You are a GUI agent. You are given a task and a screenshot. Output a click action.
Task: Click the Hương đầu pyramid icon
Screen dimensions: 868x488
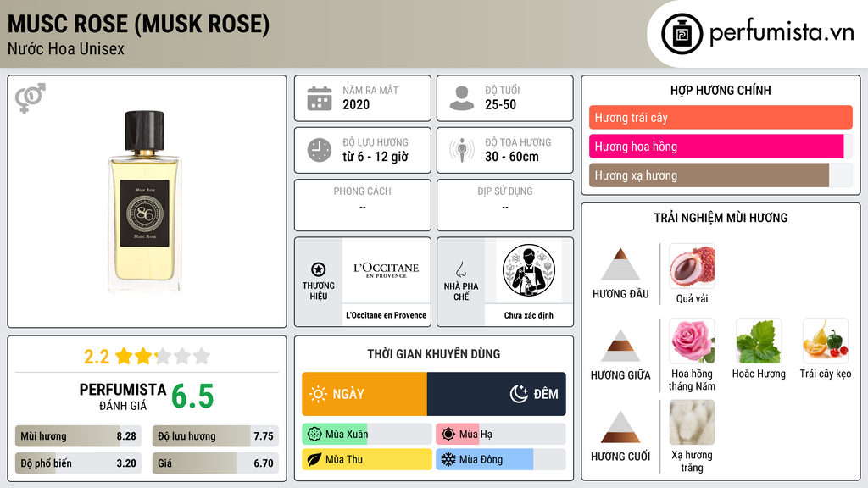[x=620, y=264]
